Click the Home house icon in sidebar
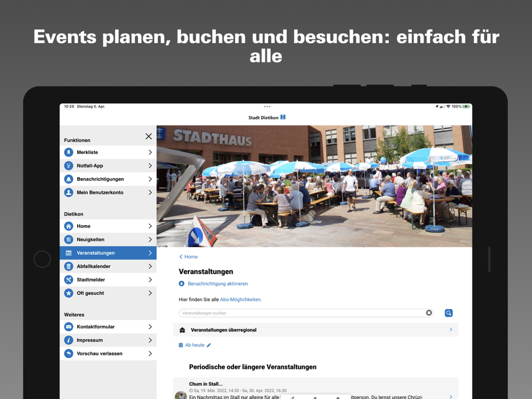 [69, 226]
